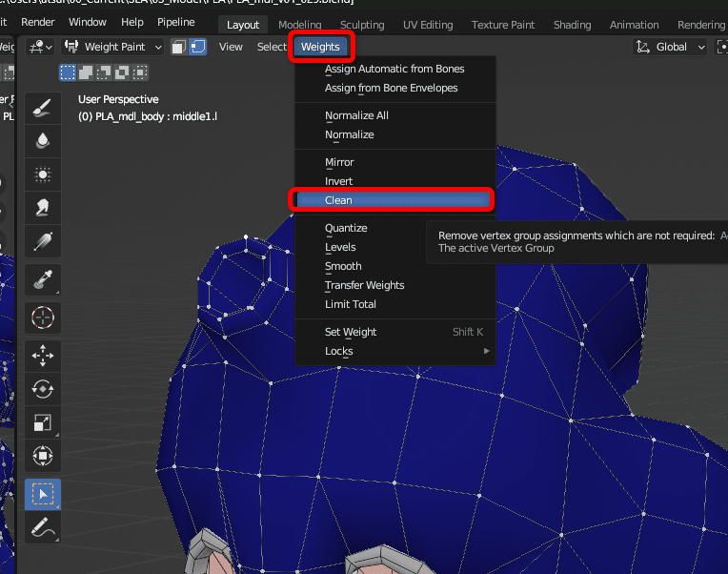Open the Select menu in viewport header
The height and width of the screenshot is (574, 728).
272,47
